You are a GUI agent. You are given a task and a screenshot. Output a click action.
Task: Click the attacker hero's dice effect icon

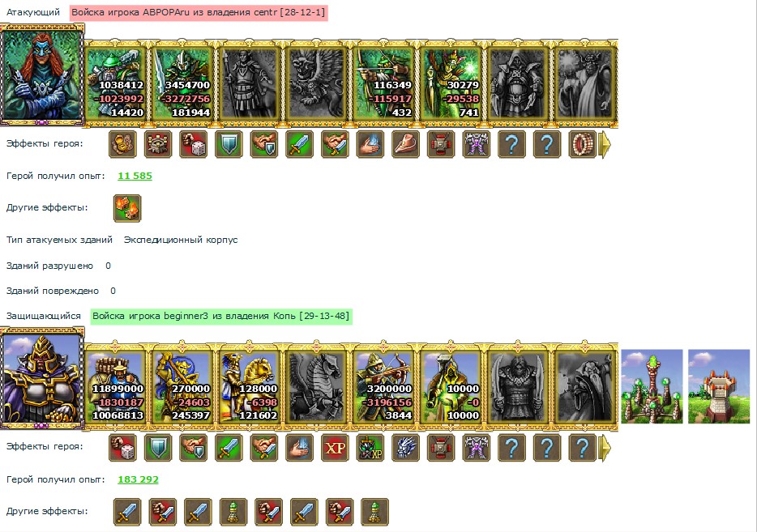[x=193, y=144]
